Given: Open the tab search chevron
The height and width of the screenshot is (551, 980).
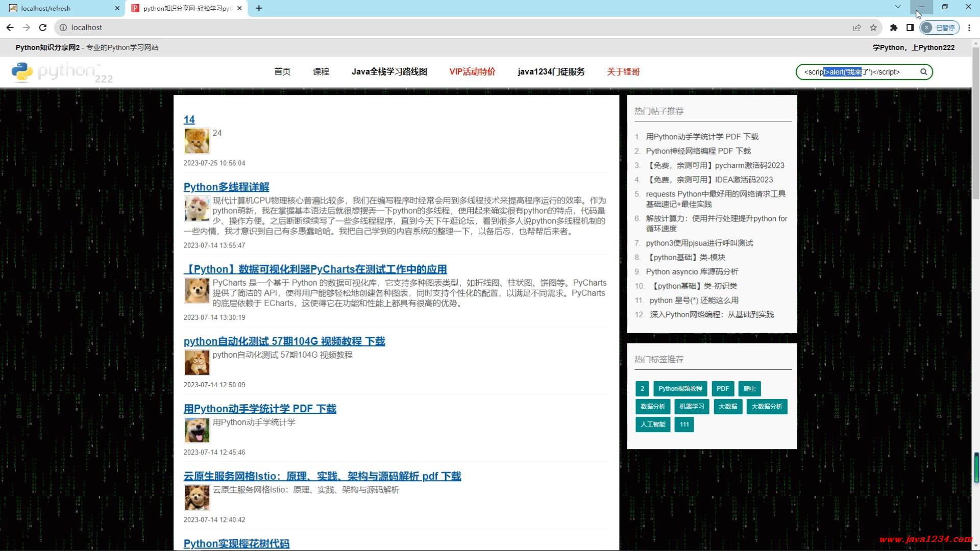Looking at the screenshot, I should pyautogui.click(x=898, y=7).
